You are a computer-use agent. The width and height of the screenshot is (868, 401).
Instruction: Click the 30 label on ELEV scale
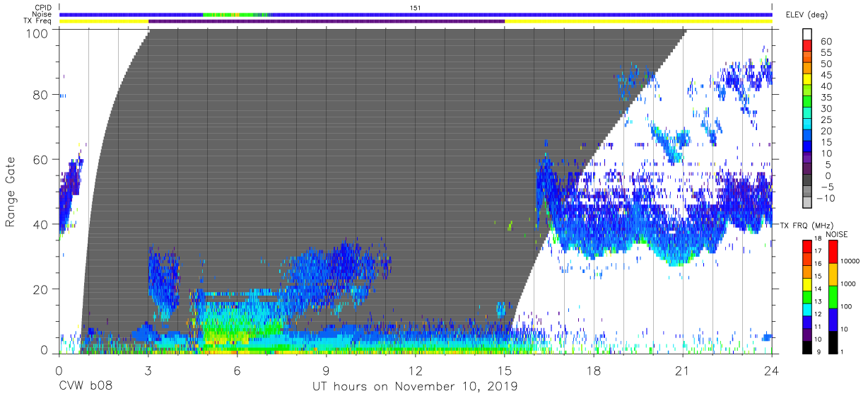click(826, 109)
